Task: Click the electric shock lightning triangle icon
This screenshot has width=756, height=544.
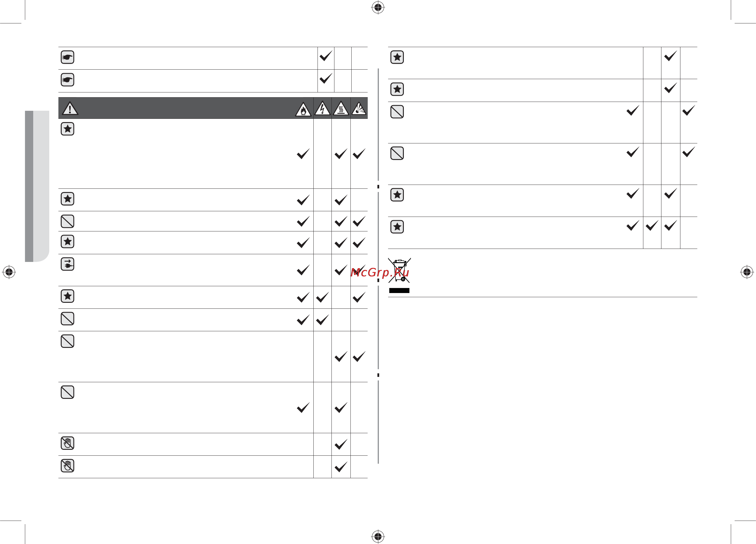Action: coord(322,109)
